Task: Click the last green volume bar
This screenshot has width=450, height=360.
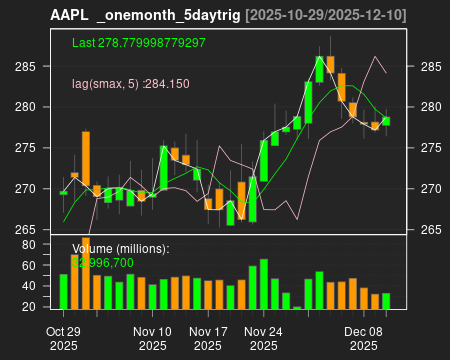Action: [386, 301]
